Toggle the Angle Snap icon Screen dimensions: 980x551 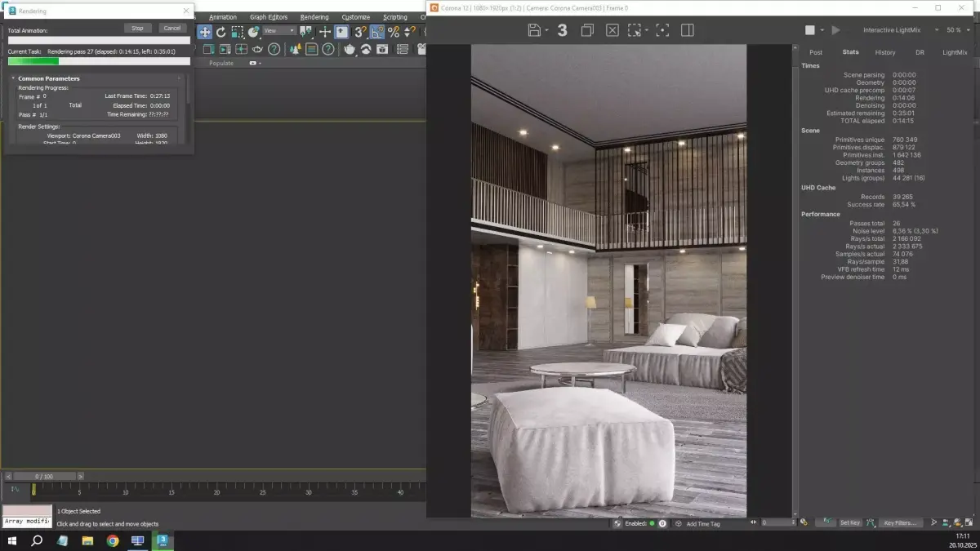click(x=377, y=32)
